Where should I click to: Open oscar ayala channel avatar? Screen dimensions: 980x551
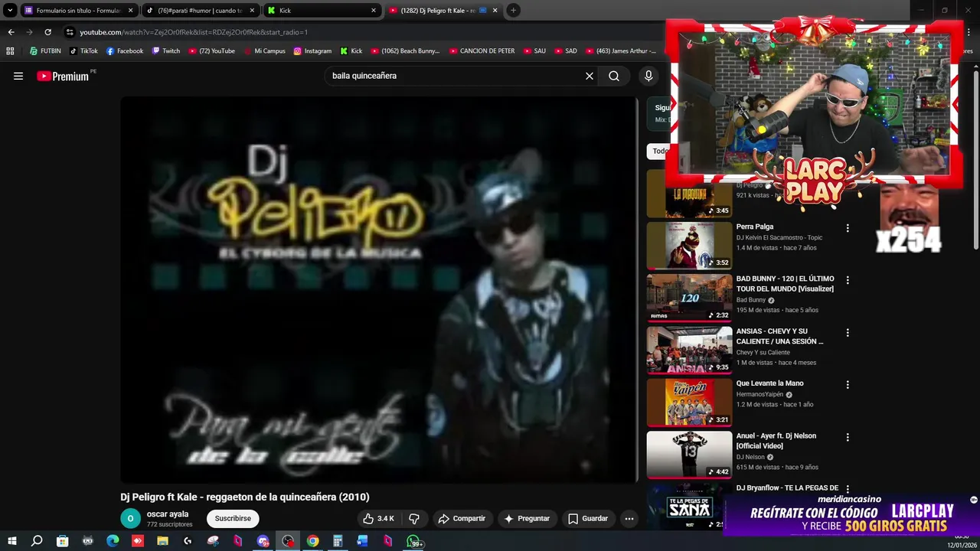coord(130,518)
